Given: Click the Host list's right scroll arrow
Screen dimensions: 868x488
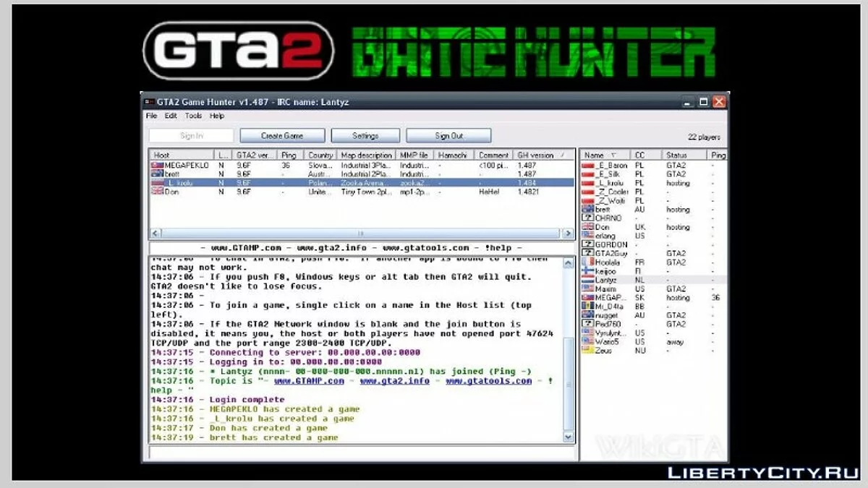Looking at the screenshot, I should [568, 234].
